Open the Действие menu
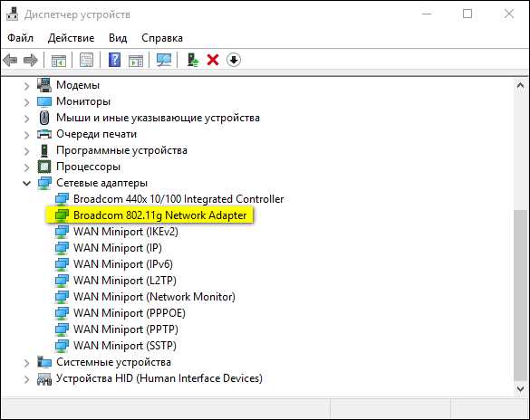 [71, 38]
